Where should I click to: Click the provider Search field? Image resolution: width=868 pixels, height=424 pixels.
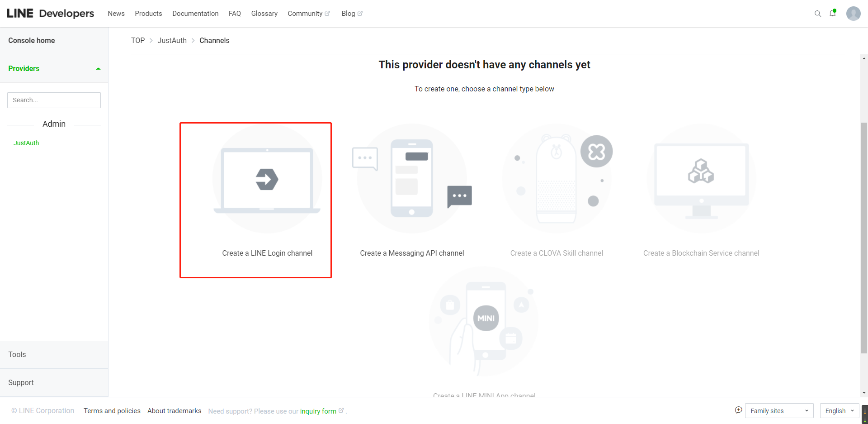(54, 100)
